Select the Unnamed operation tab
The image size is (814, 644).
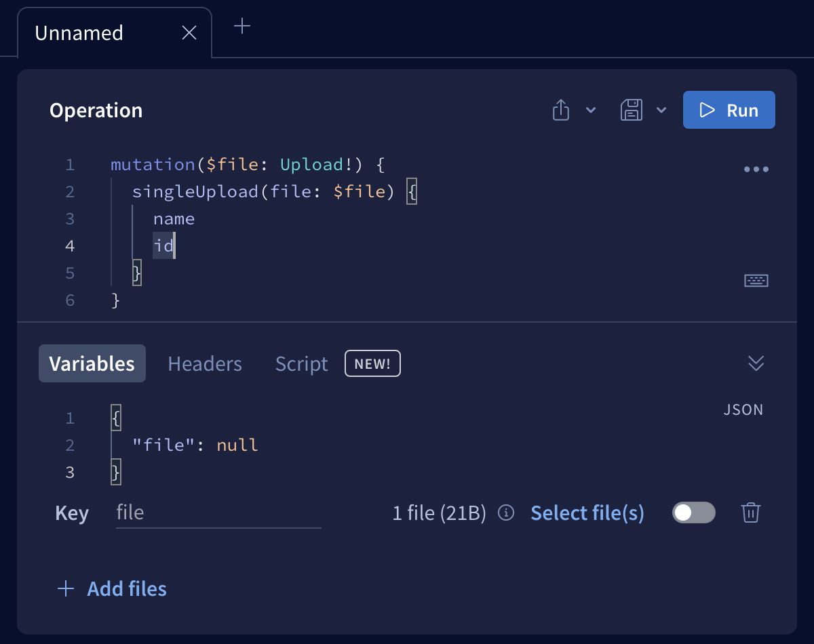[x=79, y=33]
